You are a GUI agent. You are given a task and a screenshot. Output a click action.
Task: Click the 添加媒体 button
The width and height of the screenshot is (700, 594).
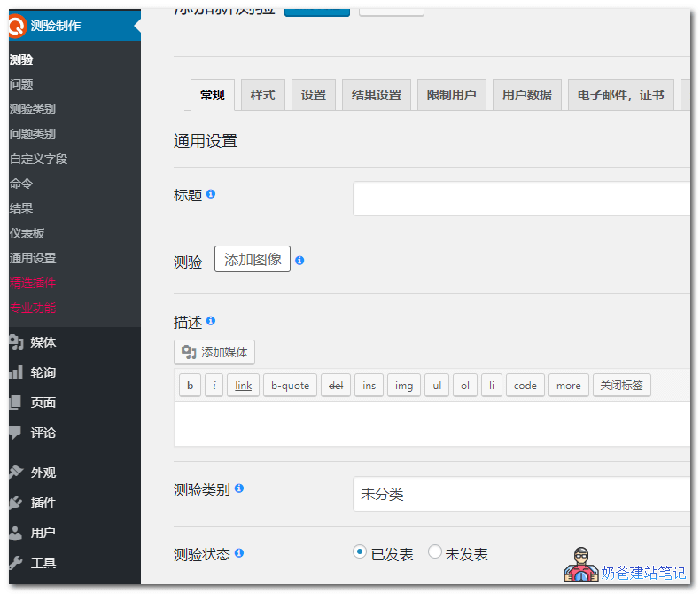click(x=214, y=352)
